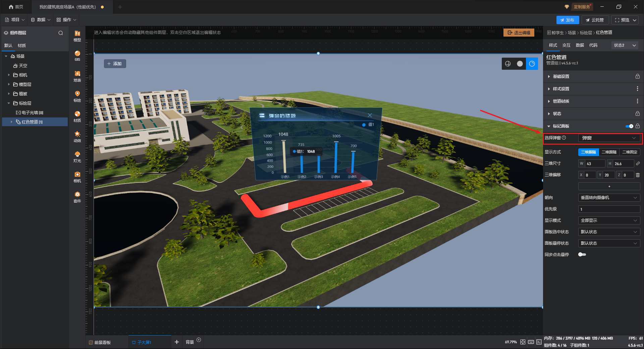
Task: Select the 电子光墙 tree item
Action: 32,113
